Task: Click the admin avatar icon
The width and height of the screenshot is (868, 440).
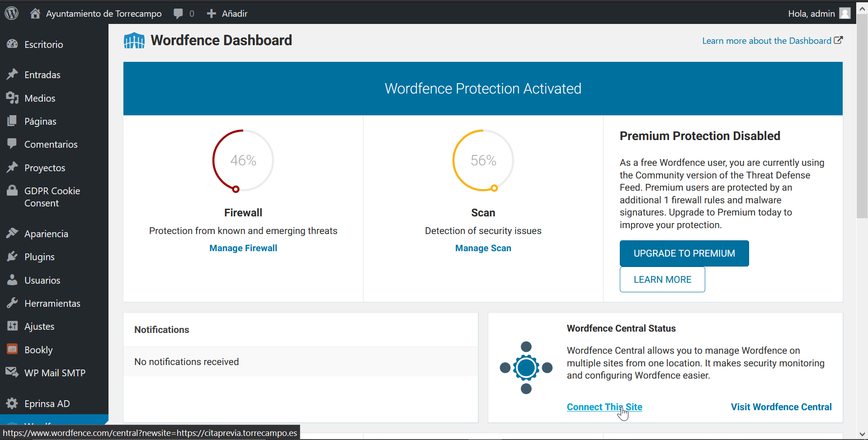Action: click(844, 14)
